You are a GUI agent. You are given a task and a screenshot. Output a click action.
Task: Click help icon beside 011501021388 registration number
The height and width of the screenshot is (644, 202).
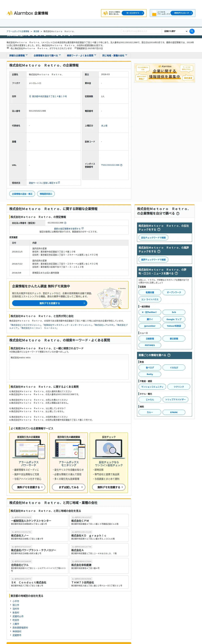click(65, 223)
